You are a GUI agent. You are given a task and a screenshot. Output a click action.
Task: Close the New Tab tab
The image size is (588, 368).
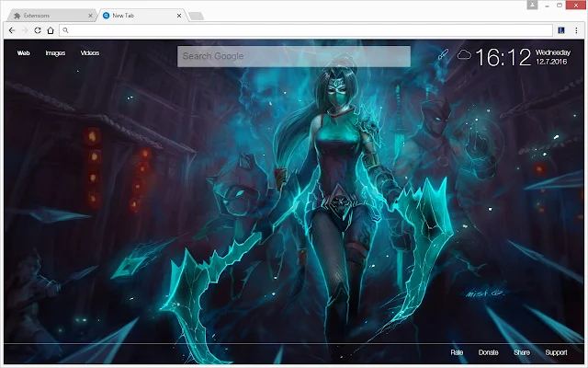[x=179, y=16]
